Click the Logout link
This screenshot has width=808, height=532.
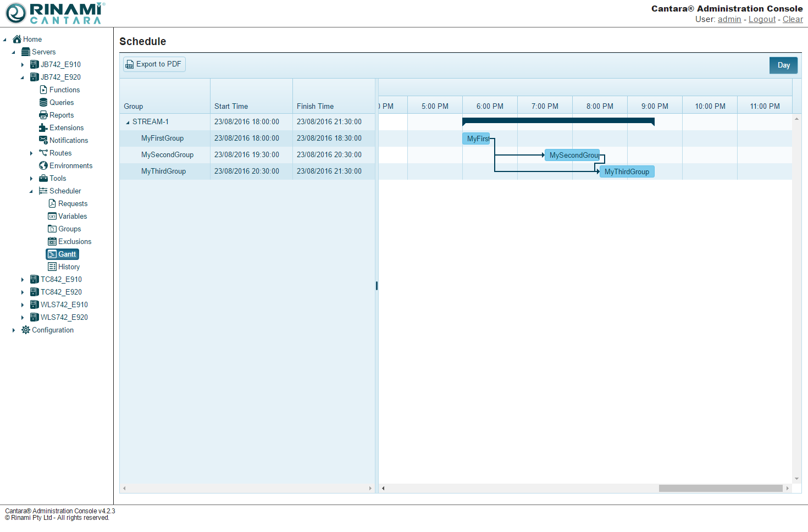point(762,19)
